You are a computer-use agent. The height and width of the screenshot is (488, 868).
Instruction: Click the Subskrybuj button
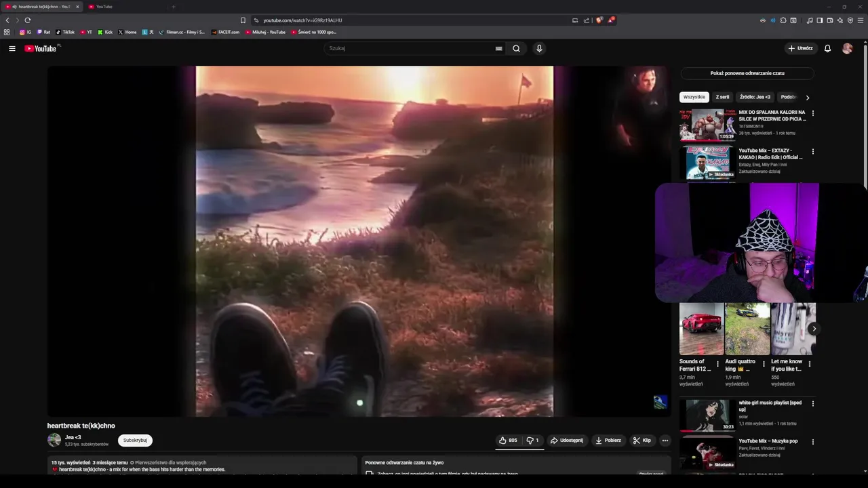(x=135, y=441)
